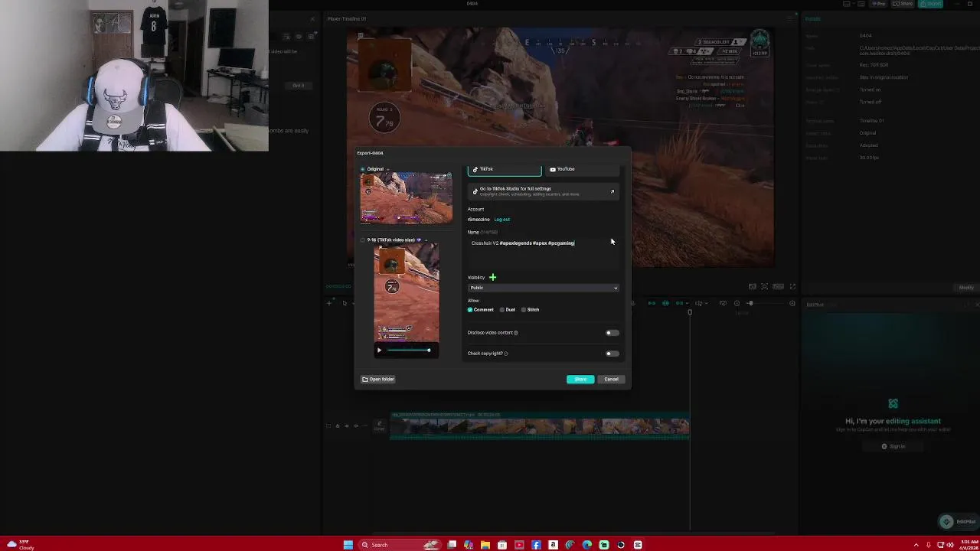980x551 pixels.
Task: Click the info icon next to Disclose video content
Action: click(x=516, y=333)
